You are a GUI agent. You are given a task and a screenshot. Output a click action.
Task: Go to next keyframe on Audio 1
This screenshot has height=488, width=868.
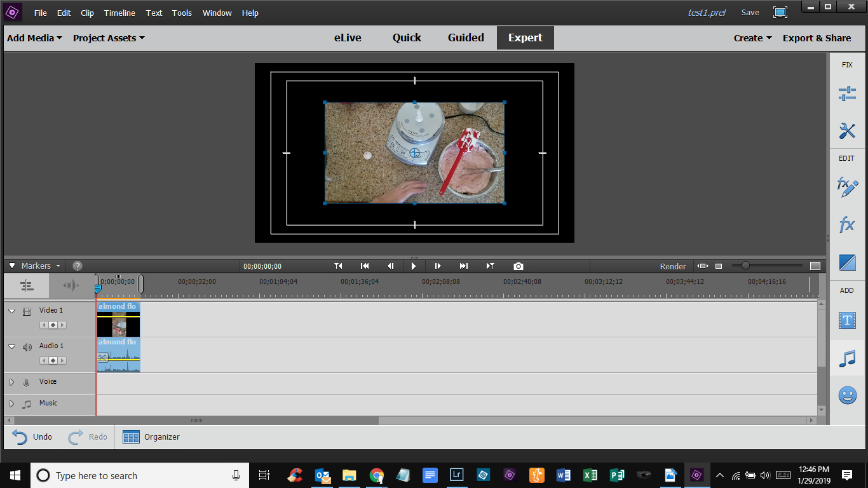tap(62, 360)
